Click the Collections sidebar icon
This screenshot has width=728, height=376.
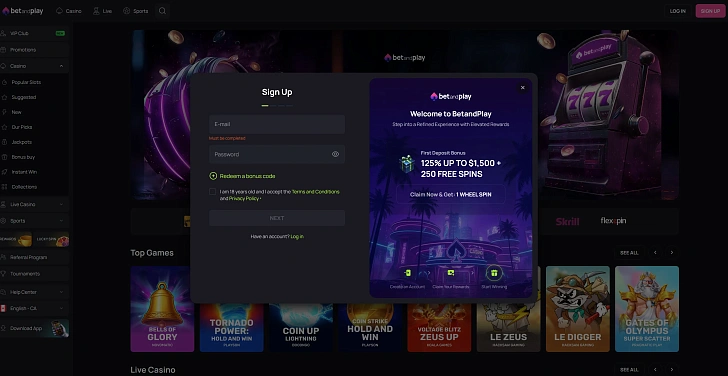coord(5,187)
